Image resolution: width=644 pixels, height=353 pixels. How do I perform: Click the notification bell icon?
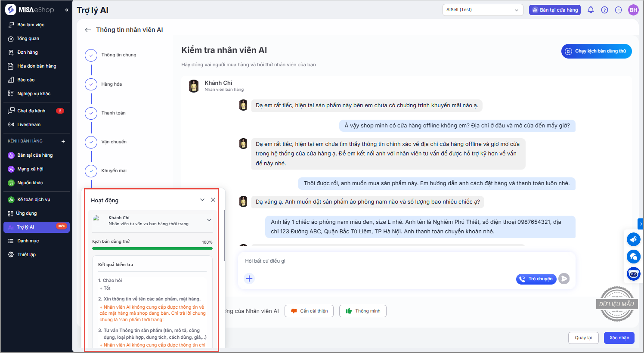click(x=591, y=10)
